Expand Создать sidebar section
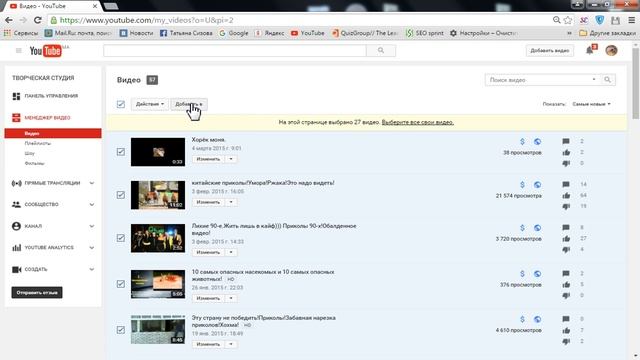640x360 pixels. point(91,269)
